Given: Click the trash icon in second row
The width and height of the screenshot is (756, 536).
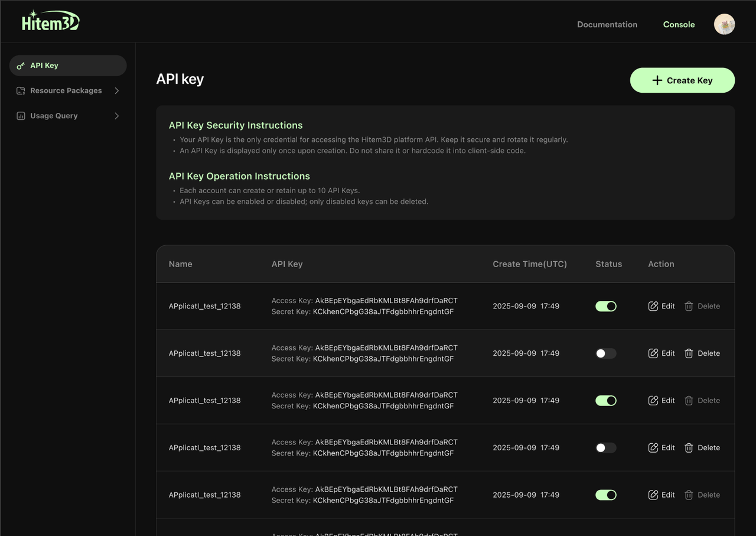Looking at the screenshot, I should click(x=689, y=353).
